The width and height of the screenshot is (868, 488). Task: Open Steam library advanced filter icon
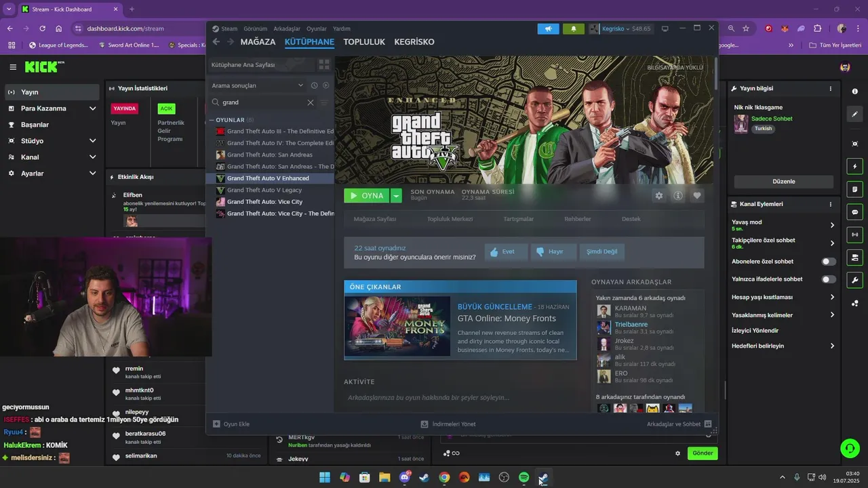coord(324,102)
